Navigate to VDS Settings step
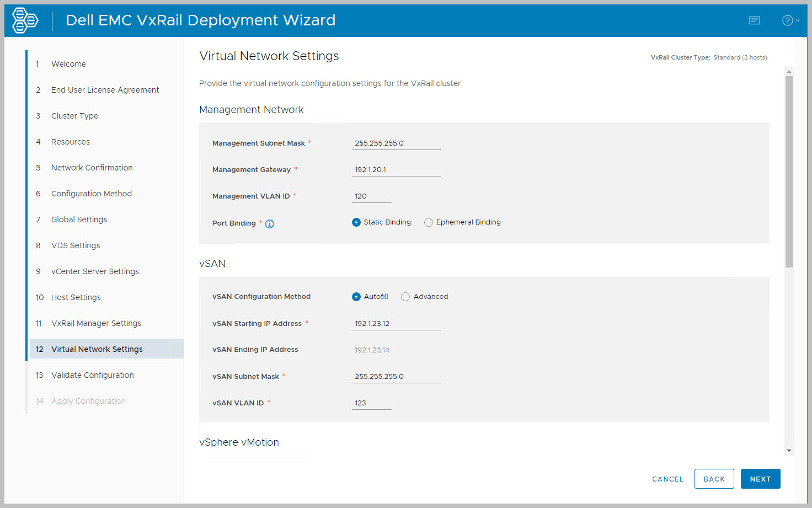 (76, 245)
